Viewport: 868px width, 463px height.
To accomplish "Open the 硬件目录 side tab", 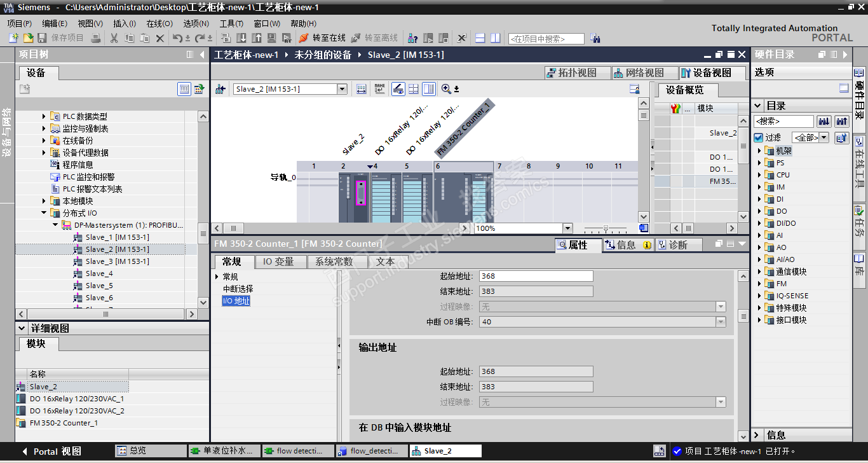I will pos(859,100).
